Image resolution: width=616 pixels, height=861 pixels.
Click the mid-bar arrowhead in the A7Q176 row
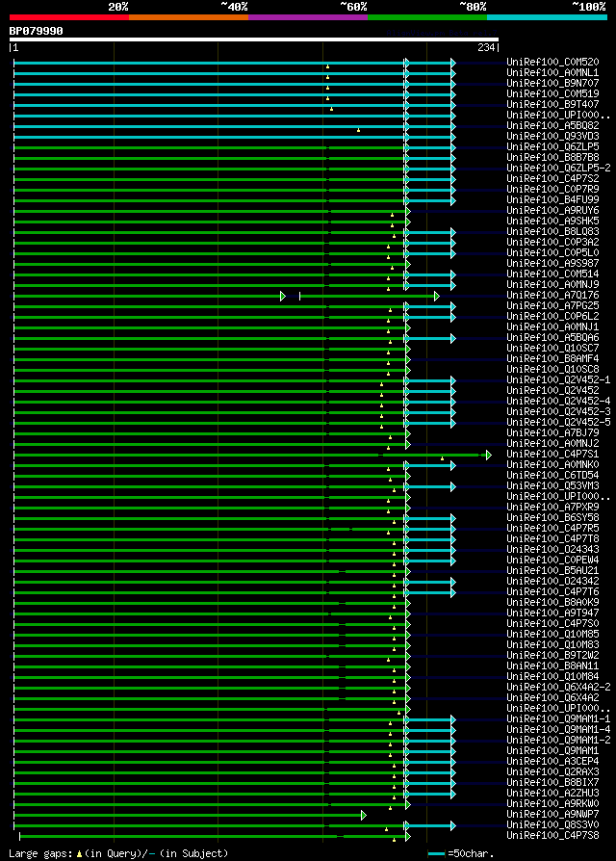[282, 297]
